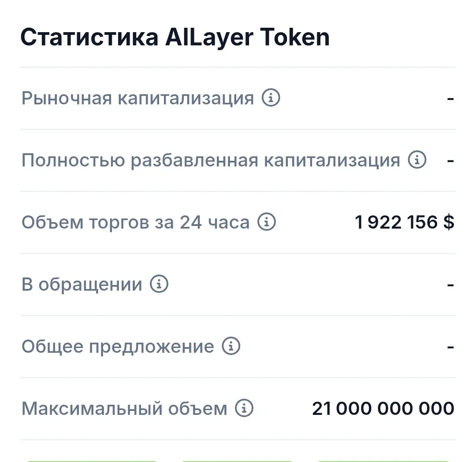The image size is (476, 462).
Task: Open info icon for Полностью разбавленная капитализация
Action: pos(417,159)
